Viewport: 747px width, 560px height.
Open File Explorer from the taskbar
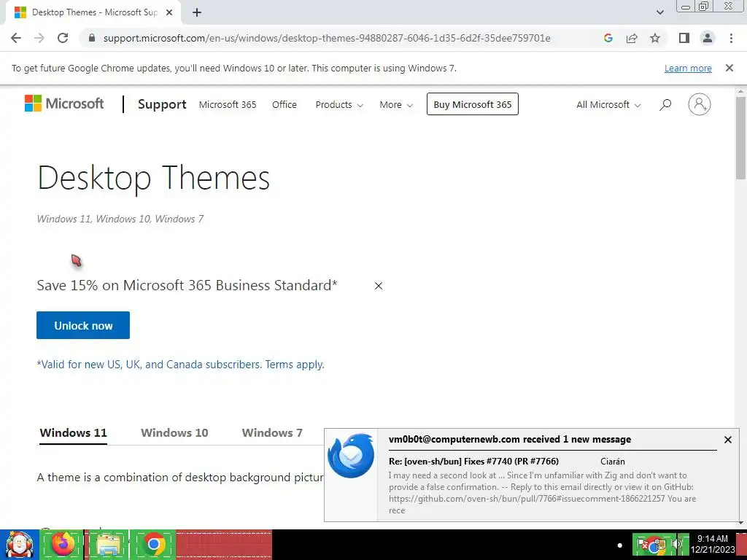(108, 544)
